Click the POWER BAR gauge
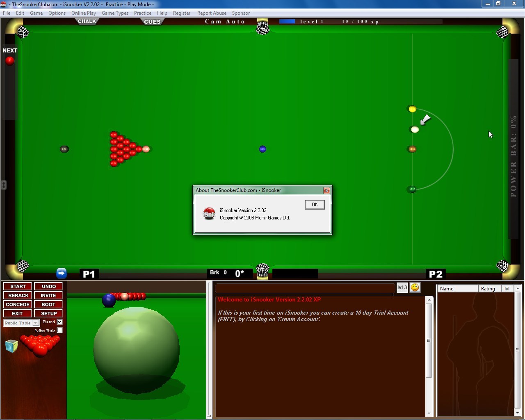 (x=514, y=149)
